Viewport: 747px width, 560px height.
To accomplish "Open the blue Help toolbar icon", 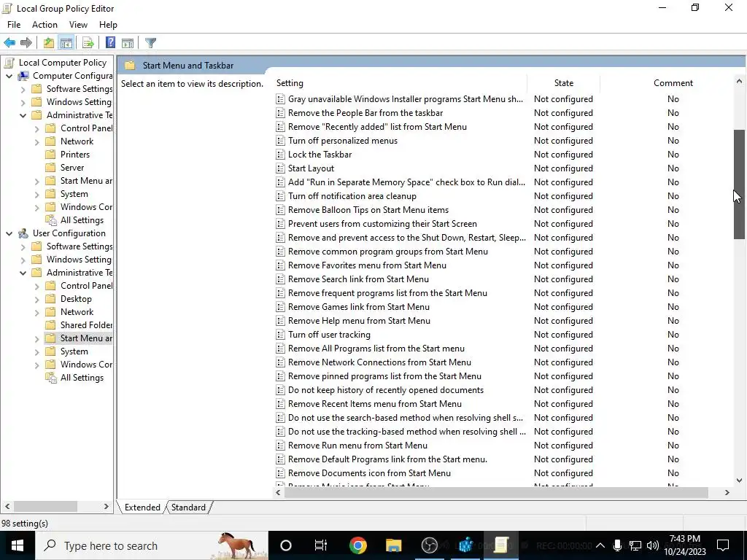I will 111,43.
